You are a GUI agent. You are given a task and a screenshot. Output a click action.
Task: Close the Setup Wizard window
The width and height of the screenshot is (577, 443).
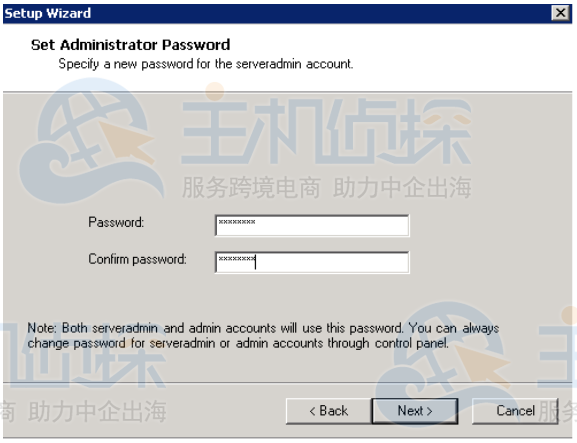point(560,13)
